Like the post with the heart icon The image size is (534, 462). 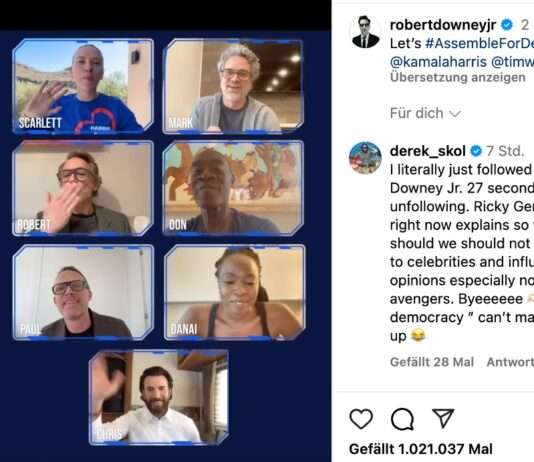pyautogui.click(x=361, y=418)
